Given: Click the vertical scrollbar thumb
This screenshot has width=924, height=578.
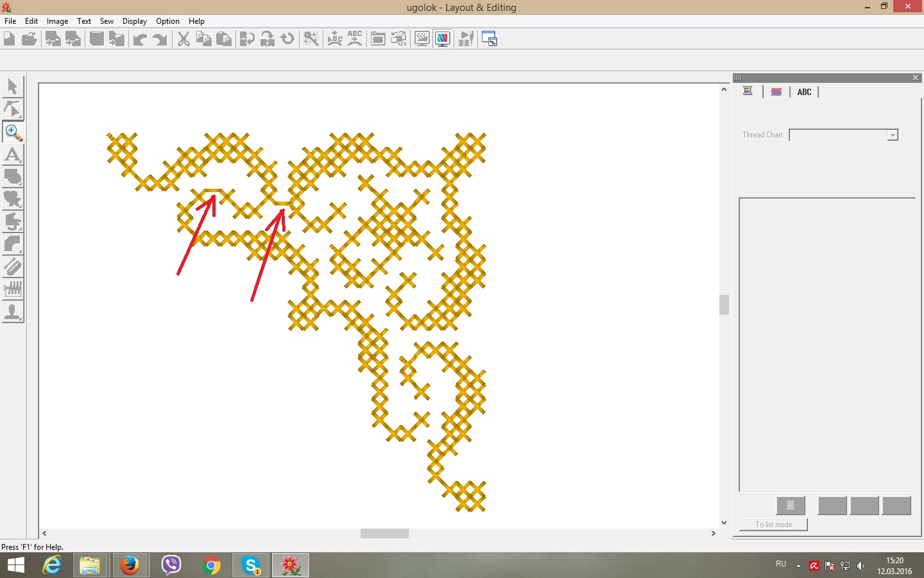Looking at the screenshot, I should (x=724, y=304).
